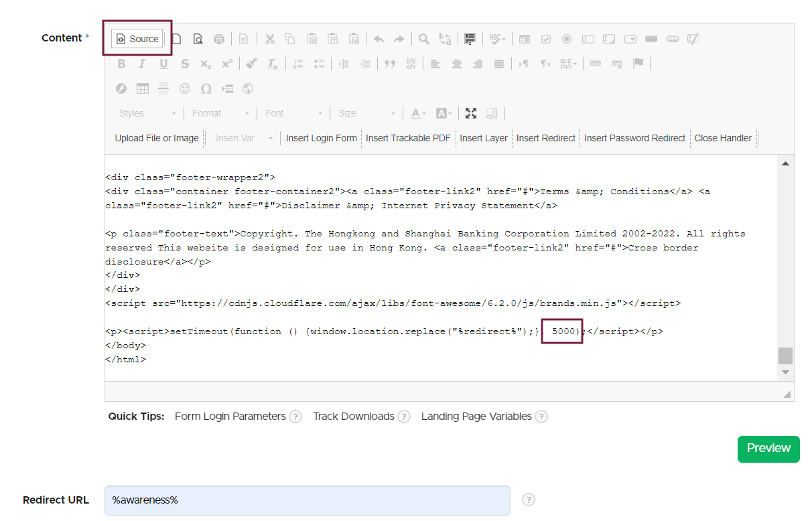Toggle bulleted list
This screenshot has width=812, height=521.
319,64
